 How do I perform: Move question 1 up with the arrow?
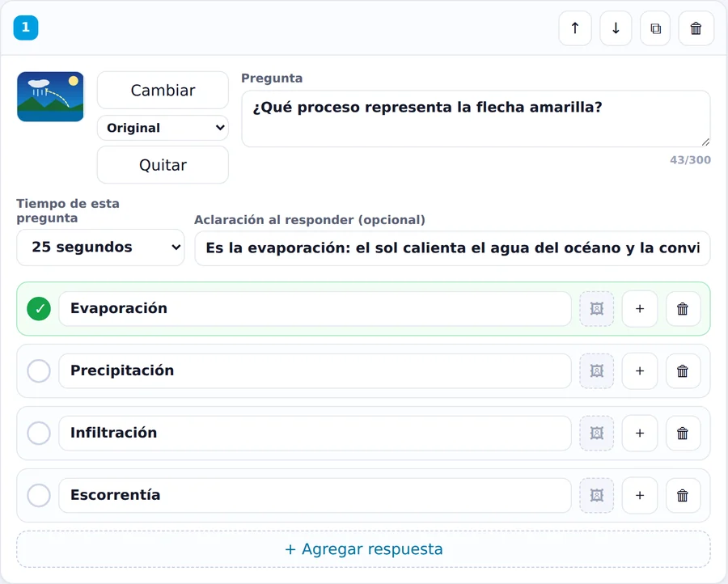[575, 28]
